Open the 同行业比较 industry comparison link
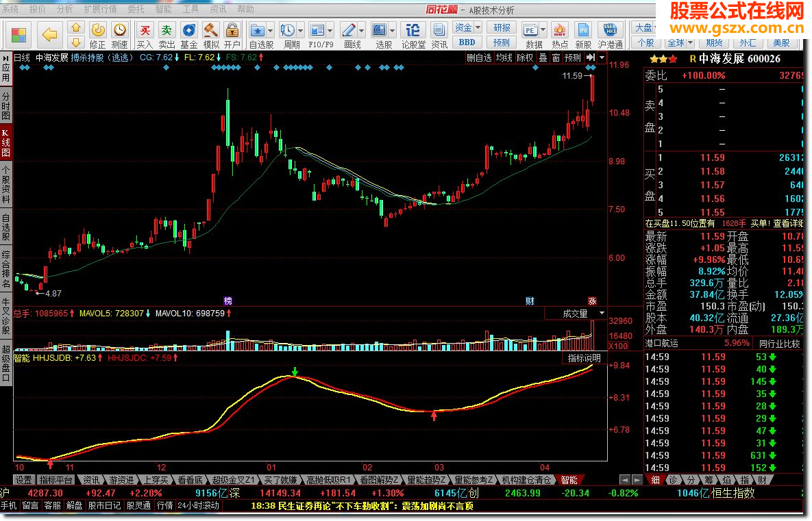This screenshot has width=812, height=521. pos(779,344)
